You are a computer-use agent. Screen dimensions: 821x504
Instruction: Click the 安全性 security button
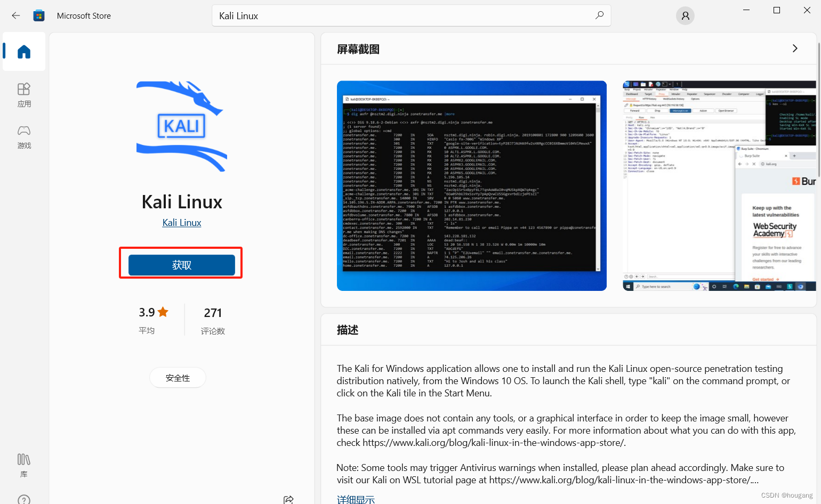pos(178,377)
